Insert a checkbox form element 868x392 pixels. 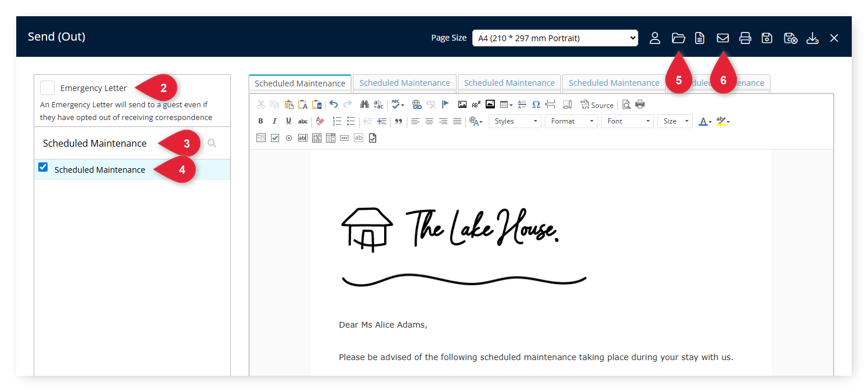coord(275,138)
